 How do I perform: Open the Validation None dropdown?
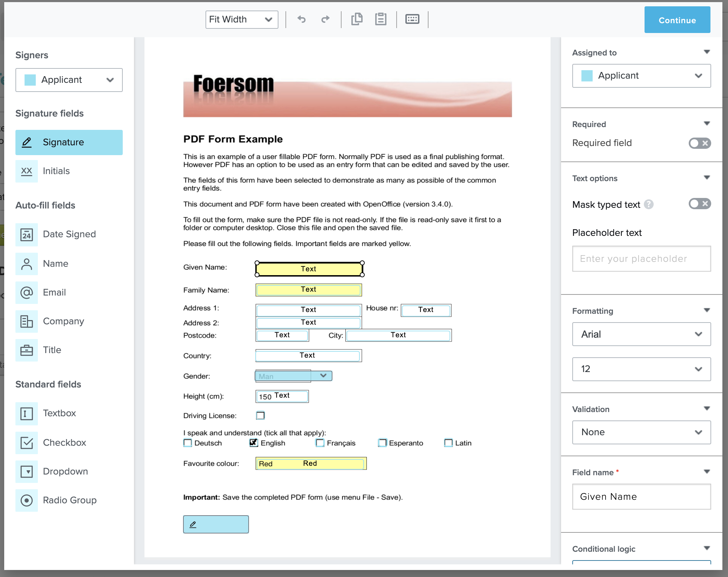click(641, 432)
